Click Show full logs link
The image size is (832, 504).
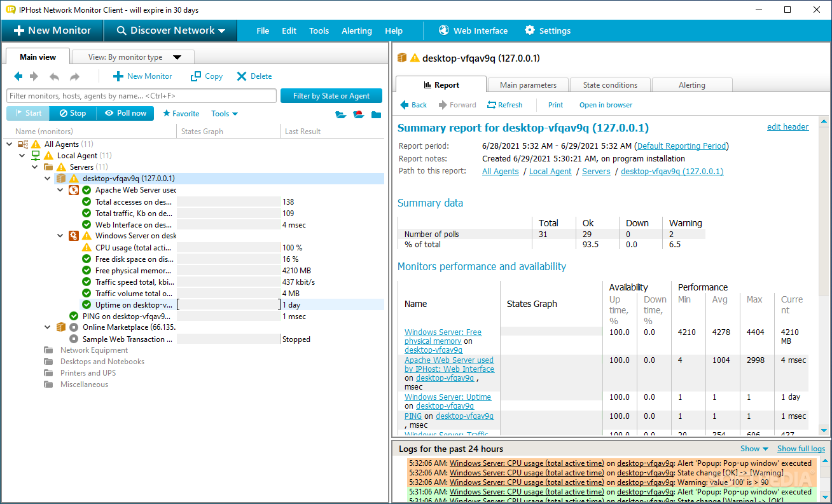pyautogui.click(x=801, y=449)
